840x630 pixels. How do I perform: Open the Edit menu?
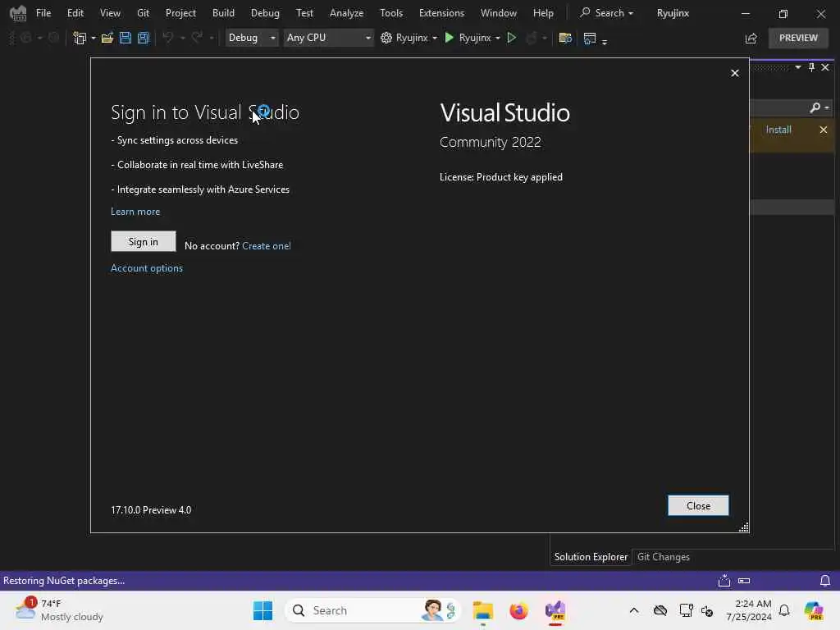(75, 13)
